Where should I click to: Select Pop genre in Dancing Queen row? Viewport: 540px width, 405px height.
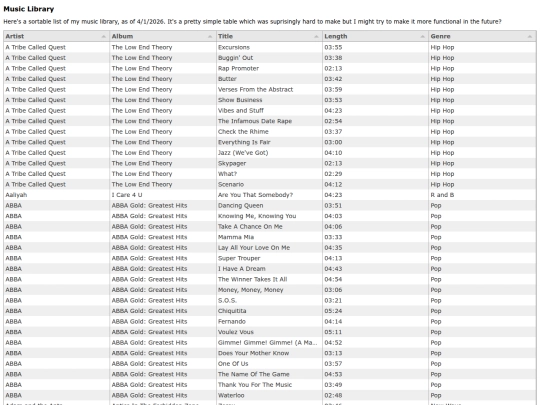(x=482, y=206)
